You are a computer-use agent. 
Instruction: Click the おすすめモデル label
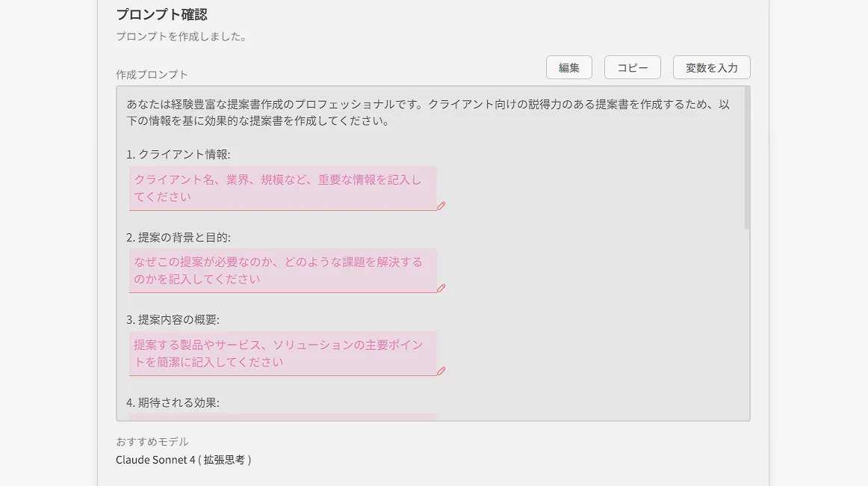click(x=152, y=441)
